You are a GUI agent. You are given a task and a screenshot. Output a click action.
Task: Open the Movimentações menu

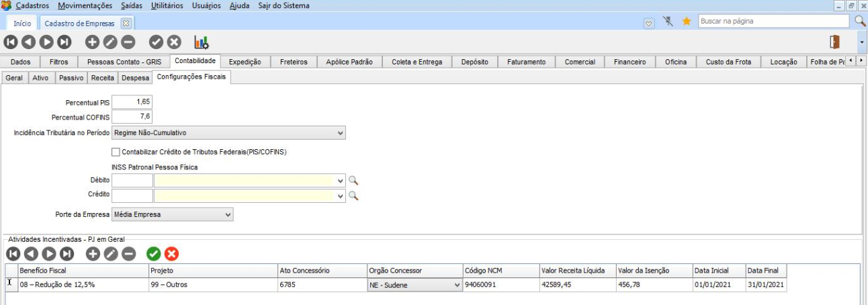coord(85,5)
